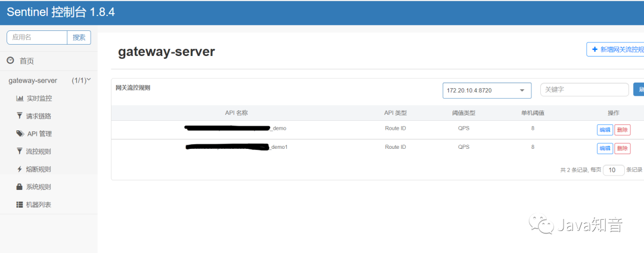Click the filter icon next to 请求链路
644x253 pixels.
tap(19, 116)
